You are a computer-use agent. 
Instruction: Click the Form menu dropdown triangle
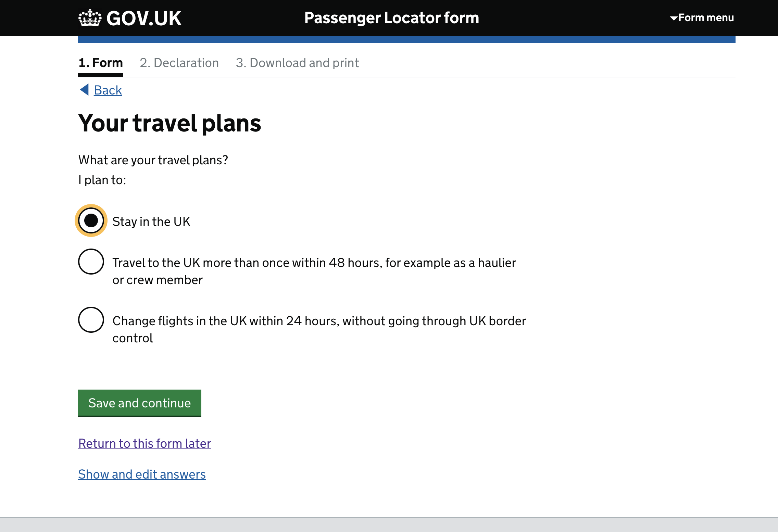click(674, 18)
